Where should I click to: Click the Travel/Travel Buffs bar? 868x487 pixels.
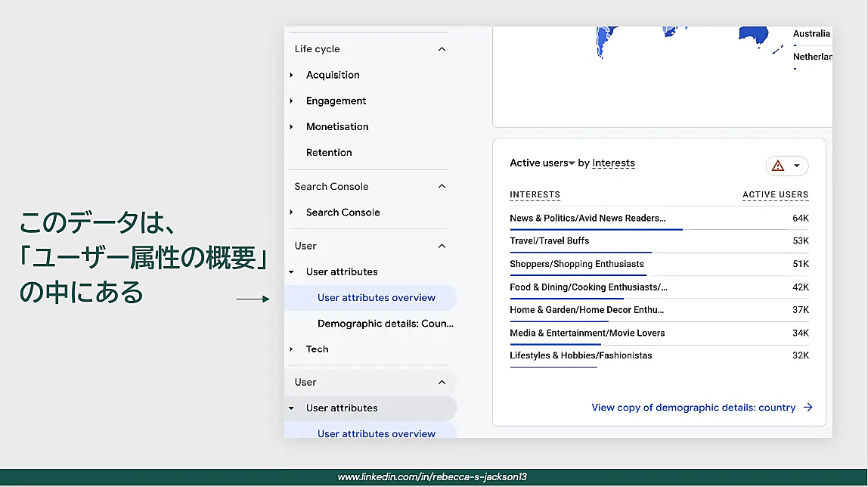click(581, 252)
